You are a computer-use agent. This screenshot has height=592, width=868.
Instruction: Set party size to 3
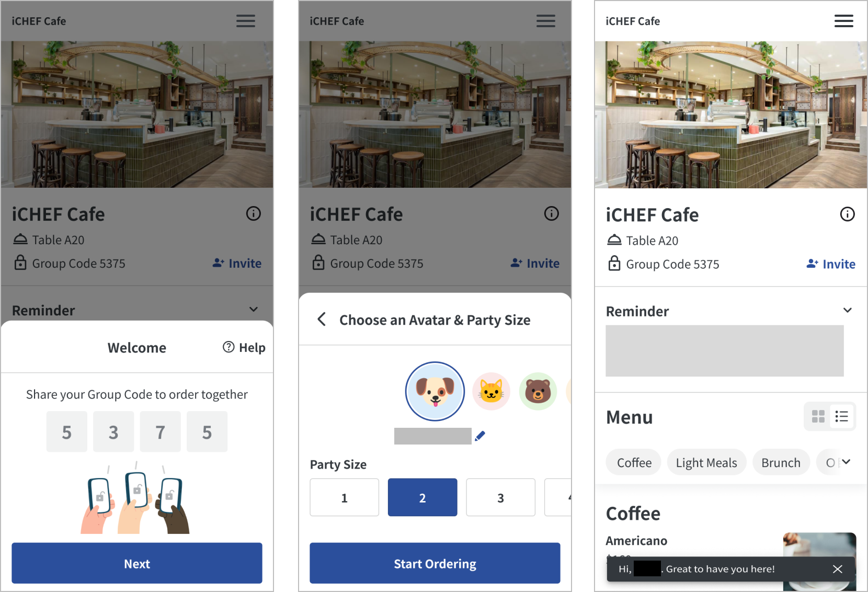tap(500, 497)
